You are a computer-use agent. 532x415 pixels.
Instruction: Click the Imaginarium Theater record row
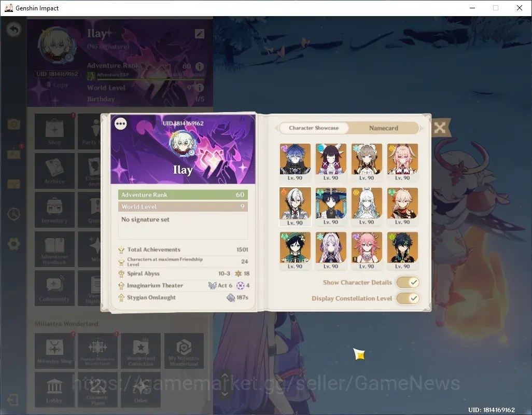click(183, 285)
